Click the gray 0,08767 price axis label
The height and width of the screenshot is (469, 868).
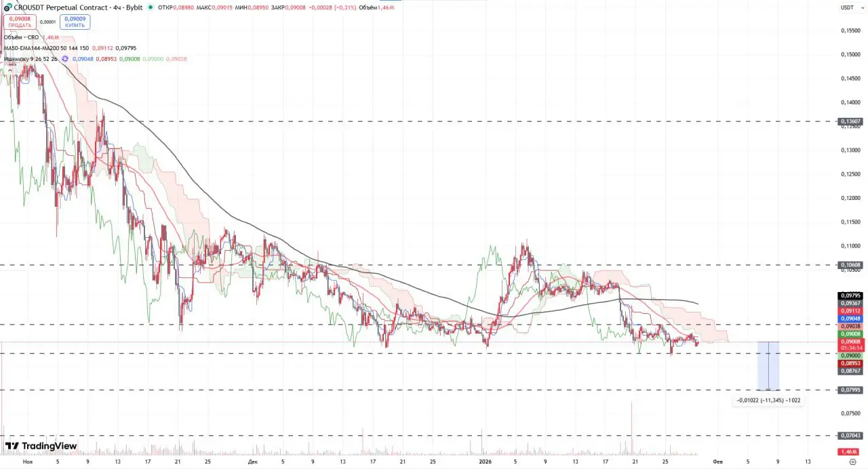[850, 371]
